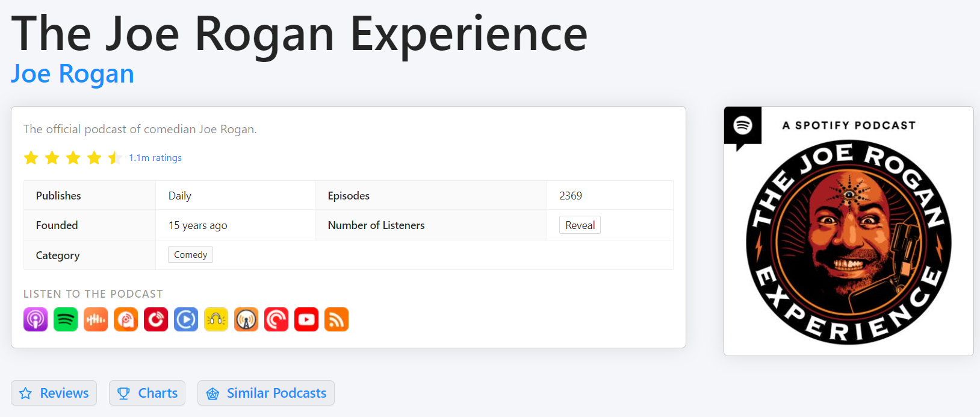Viewport: 980px width, 417px height.
Task: Open the Castbox waveform icon
Action: pyautogui.click(x=96, y=319)
